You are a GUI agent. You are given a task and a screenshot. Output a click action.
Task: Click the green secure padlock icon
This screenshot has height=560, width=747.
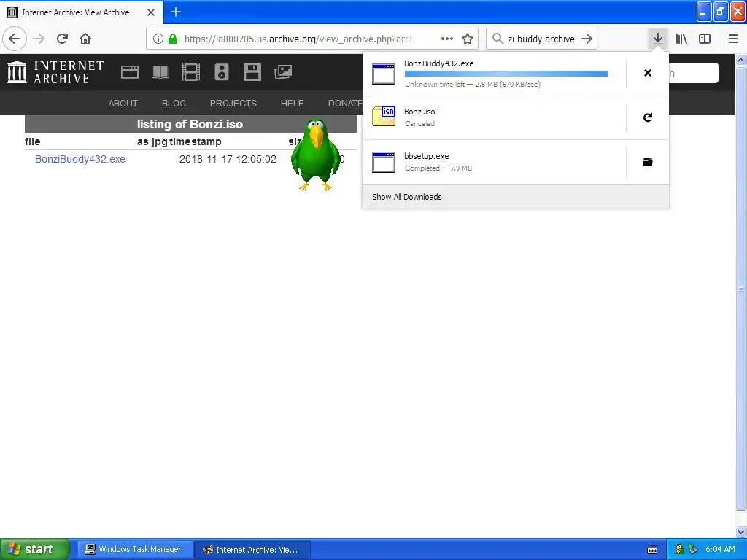(x=173, y=39)
